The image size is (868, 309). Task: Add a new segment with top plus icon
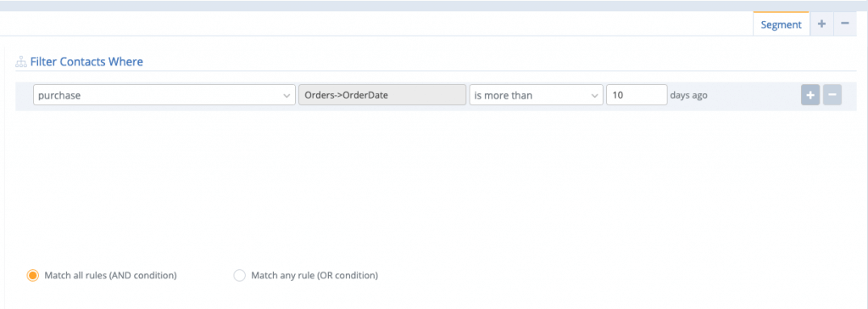coord(821,24)
